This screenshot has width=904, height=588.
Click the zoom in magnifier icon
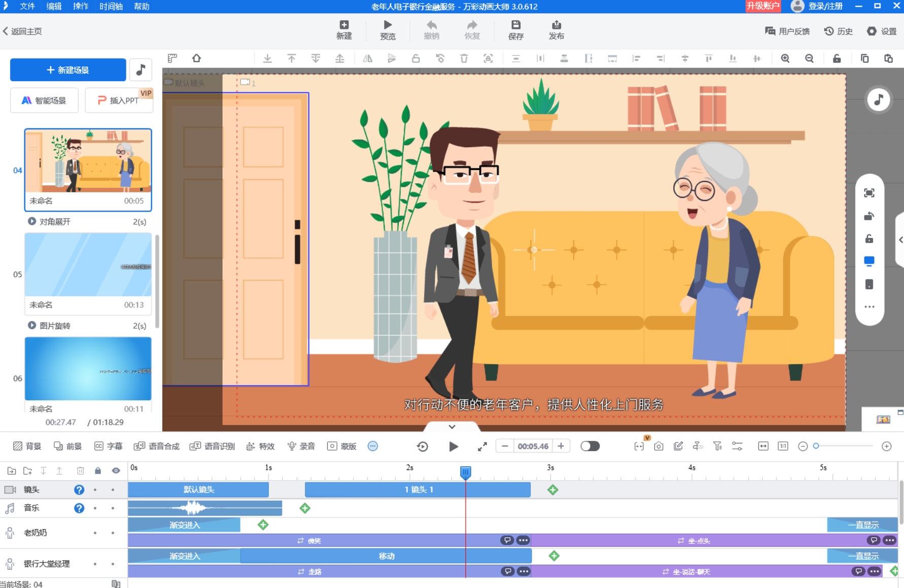pos(785,58)
